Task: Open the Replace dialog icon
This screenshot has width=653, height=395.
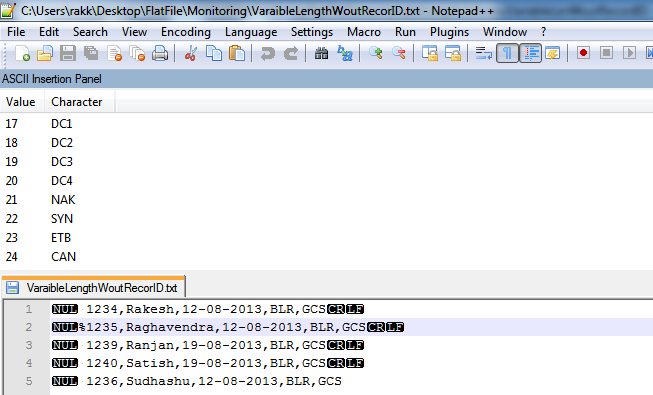Action: click(345, 53)
